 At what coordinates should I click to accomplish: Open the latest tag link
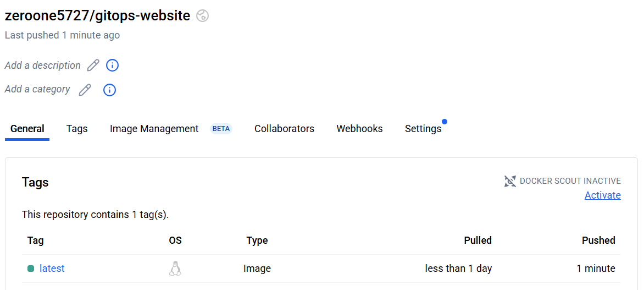click(52, 269)
